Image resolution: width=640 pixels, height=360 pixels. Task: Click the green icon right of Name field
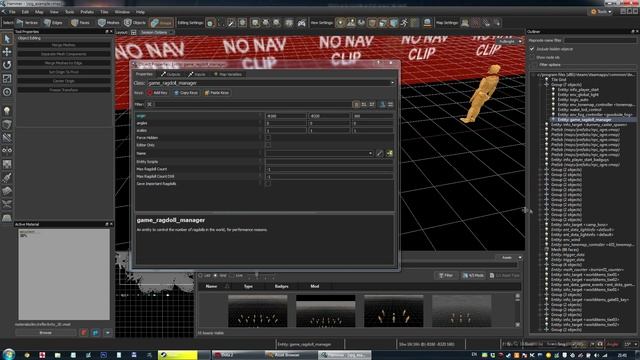pos(389,153)
